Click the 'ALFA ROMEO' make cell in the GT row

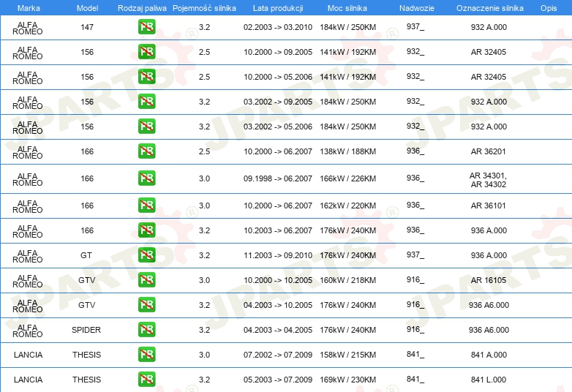[x=28, y=256]
